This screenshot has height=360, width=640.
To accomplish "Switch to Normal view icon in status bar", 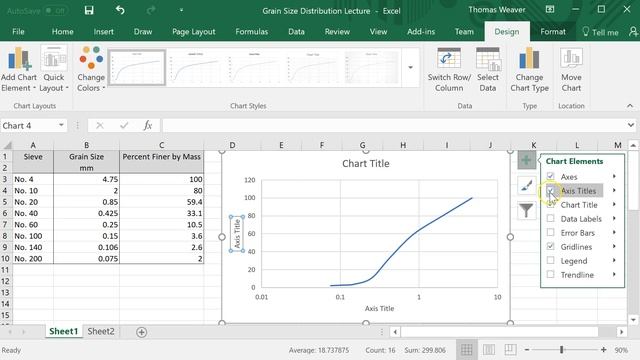I will (467, 350).
